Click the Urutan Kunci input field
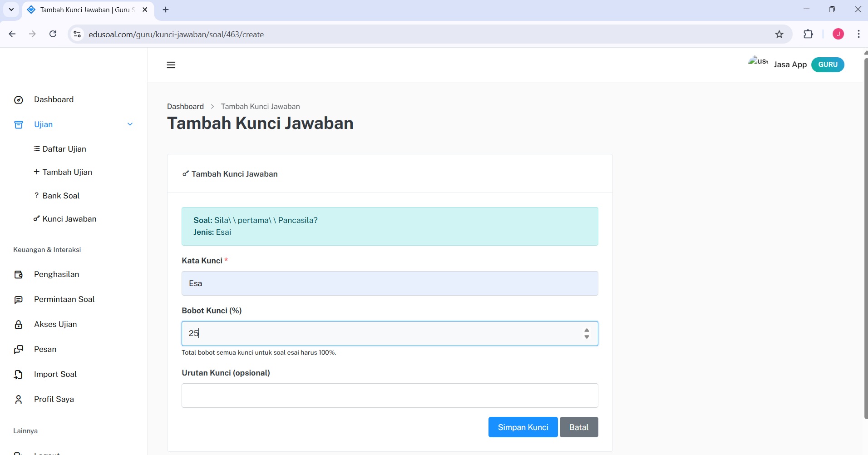This screenshot has width=868, height=455. click(x=390, y=396)
